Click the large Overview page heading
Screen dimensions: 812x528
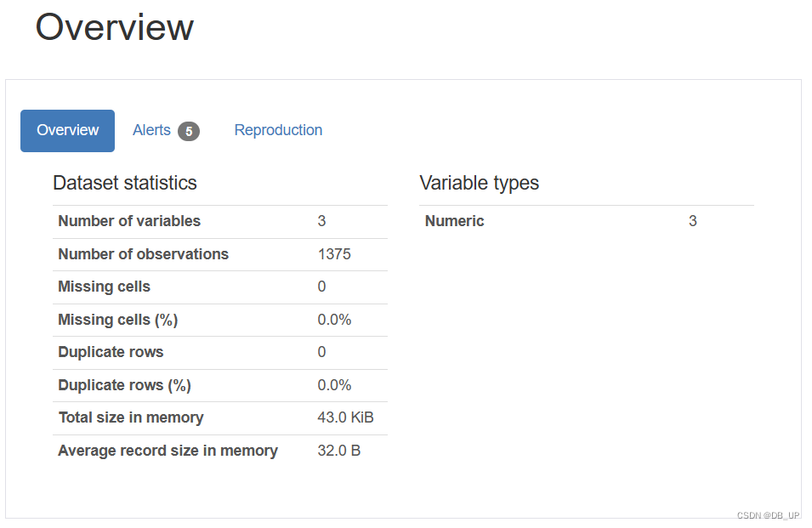pyautogui.click(x=114, y=28)
